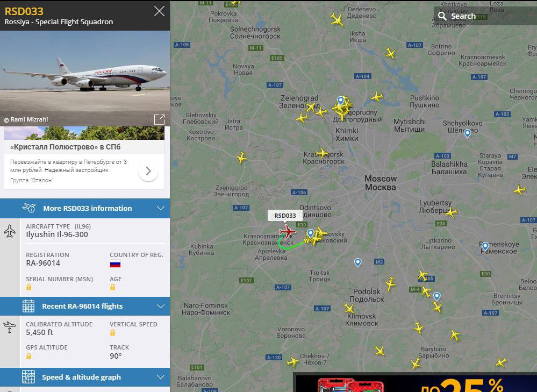Open the «Кристалл Полюстрово» ad link
The height and width of the screenshot is (392, 537).
click(66, 147)
